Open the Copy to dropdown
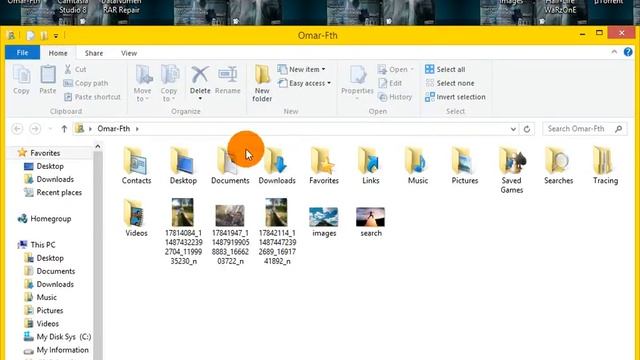 tap(169, 83)
